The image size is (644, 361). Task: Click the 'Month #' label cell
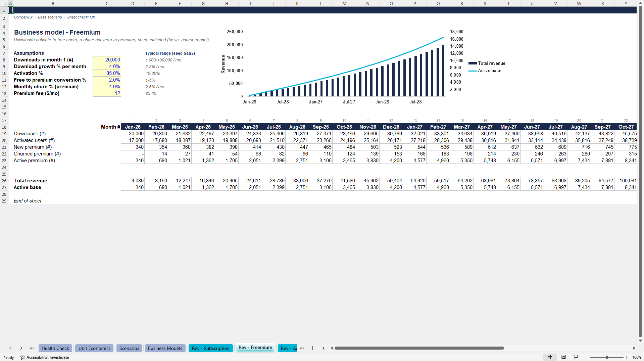(x=110, y=127)
